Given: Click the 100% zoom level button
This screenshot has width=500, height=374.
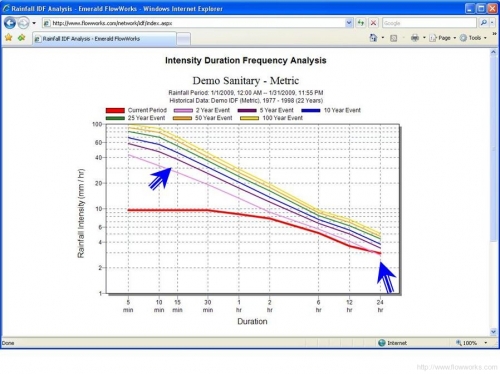Looking at the screenshot, I should click(x=467, y=343).
